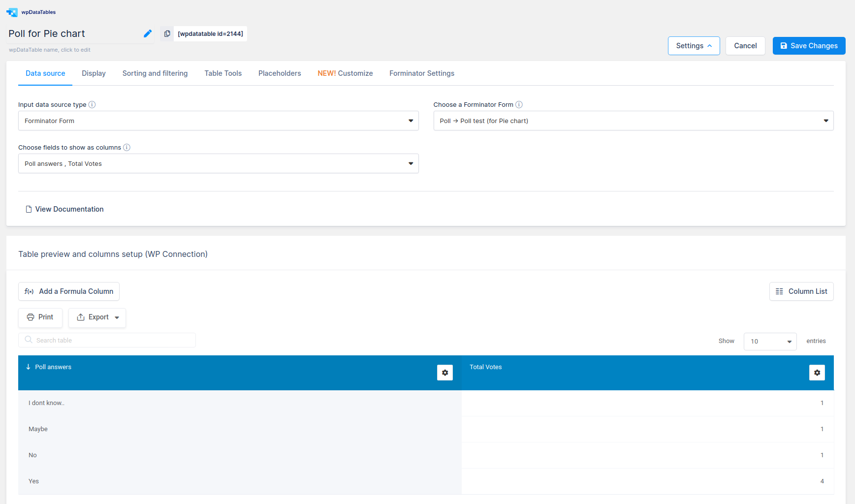Open the NEW! Customize tab
The height and width of the screenshot is (504, 855).
345,73
